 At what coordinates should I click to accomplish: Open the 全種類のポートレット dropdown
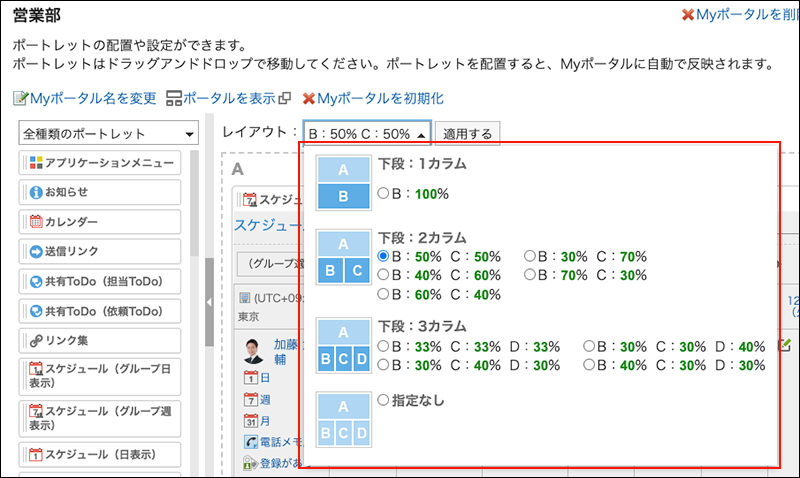click(108, 134)
